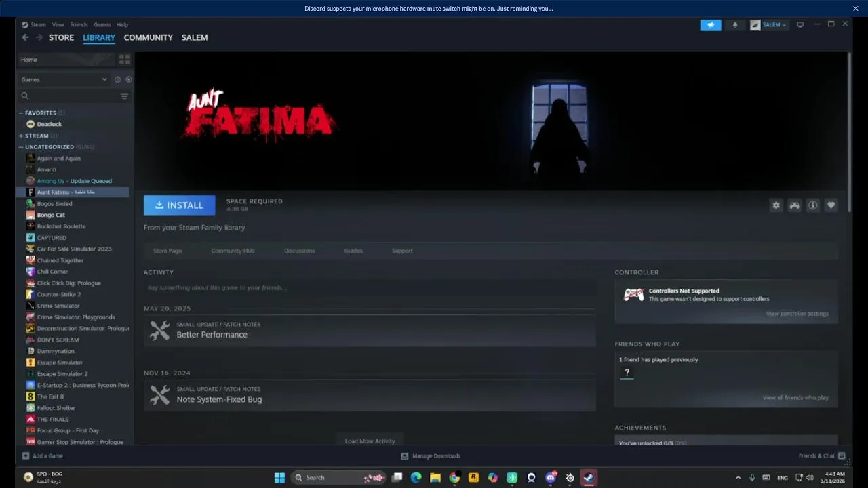Favorite Aunt Fatima with the heart icon
The height and width of the screenshot is (488, 868).
coord(831,205)
